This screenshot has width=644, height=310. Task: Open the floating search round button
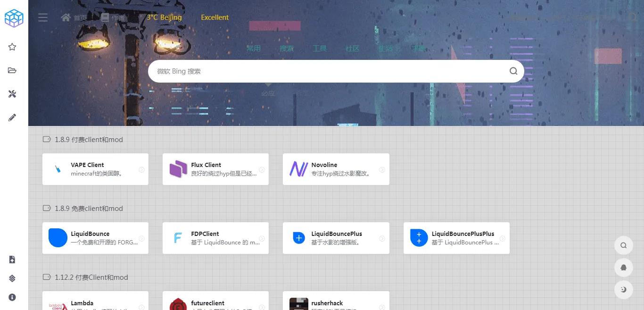pos(623,245)
